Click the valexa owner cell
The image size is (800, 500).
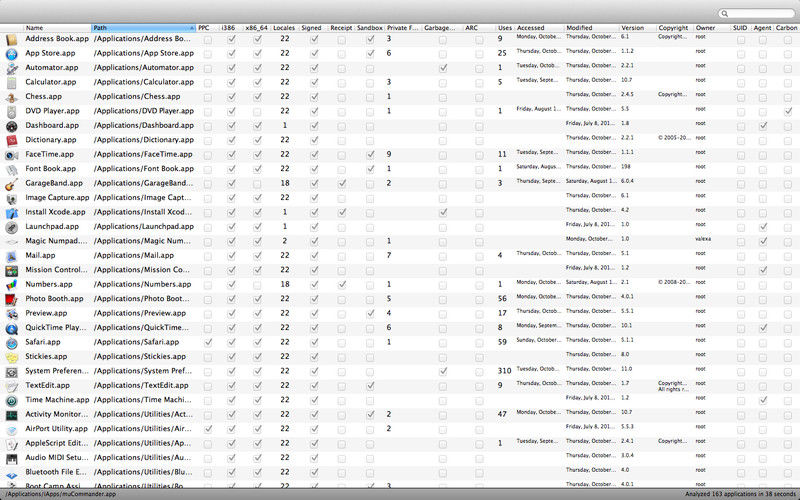coord(703,239)
